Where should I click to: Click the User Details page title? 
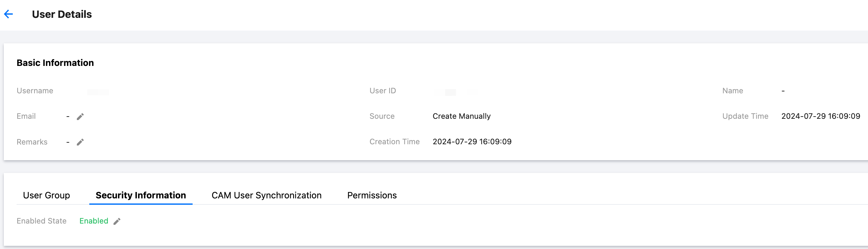click(62, 14)
